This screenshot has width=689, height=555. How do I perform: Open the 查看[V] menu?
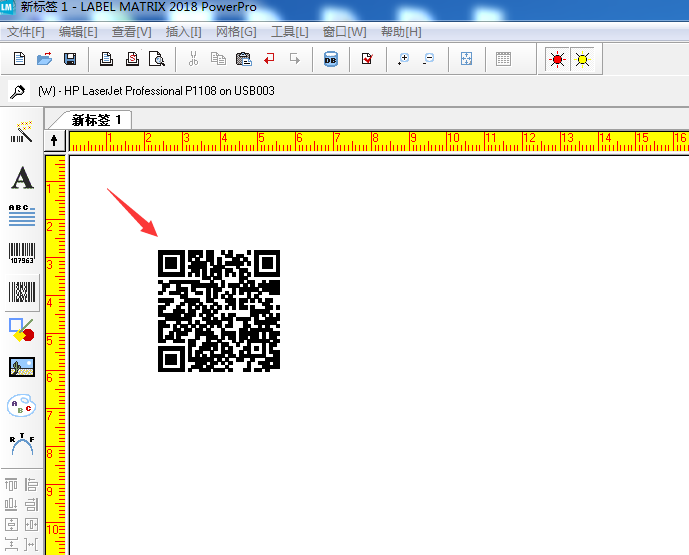pos(131,32)
